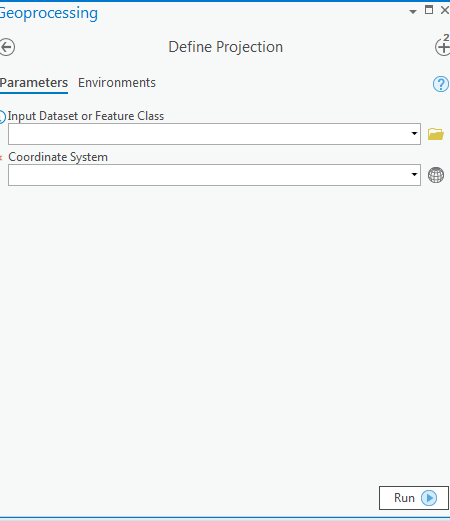
Task: Click the Define Projection tool title
Action: pos(226,47)
